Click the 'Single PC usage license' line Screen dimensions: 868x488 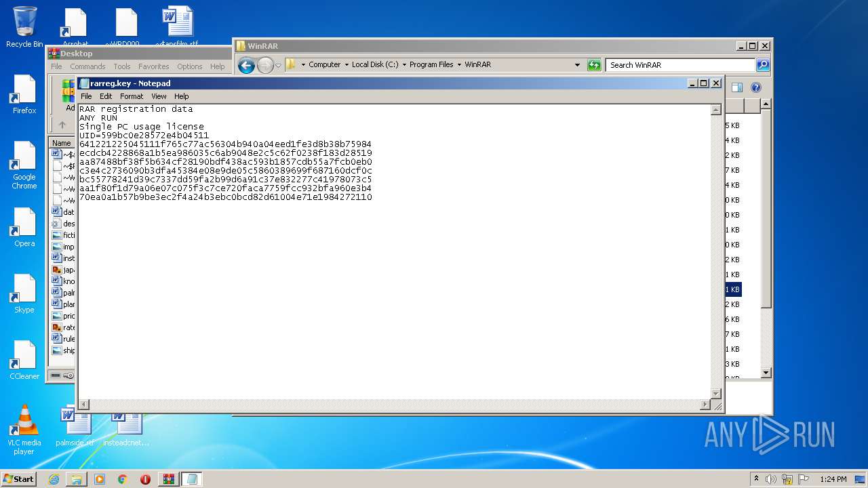[x=141, y=127]
